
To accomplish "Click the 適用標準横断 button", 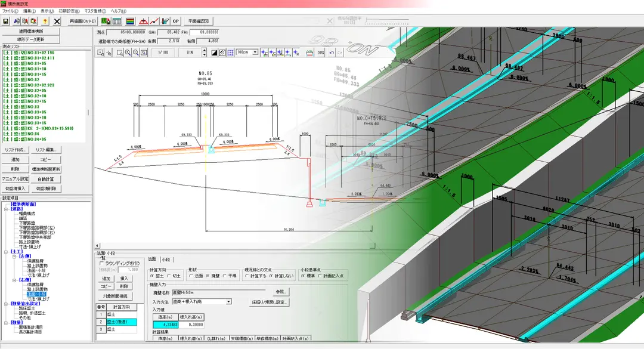I will pyautogui.click(x=31, y=31).
